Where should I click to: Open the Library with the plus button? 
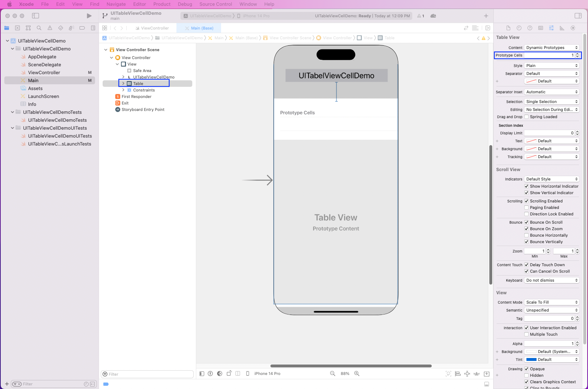coord(486,16)
